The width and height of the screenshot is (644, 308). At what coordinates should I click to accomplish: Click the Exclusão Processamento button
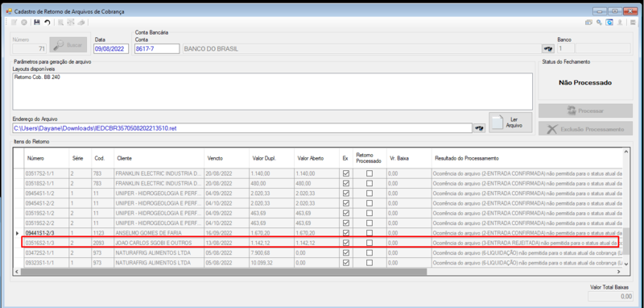pyautogui.click(x=585, y=129)
